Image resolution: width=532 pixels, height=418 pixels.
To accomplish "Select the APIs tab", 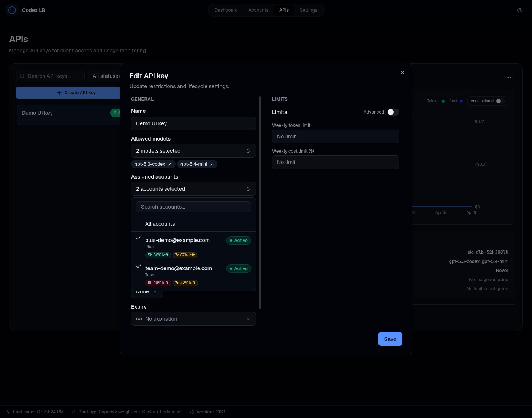I will (x=284, y=10).
